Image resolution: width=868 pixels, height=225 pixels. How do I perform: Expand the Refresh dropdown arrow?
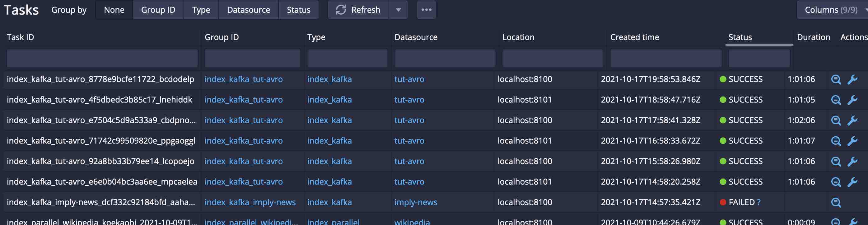[398, 10]
